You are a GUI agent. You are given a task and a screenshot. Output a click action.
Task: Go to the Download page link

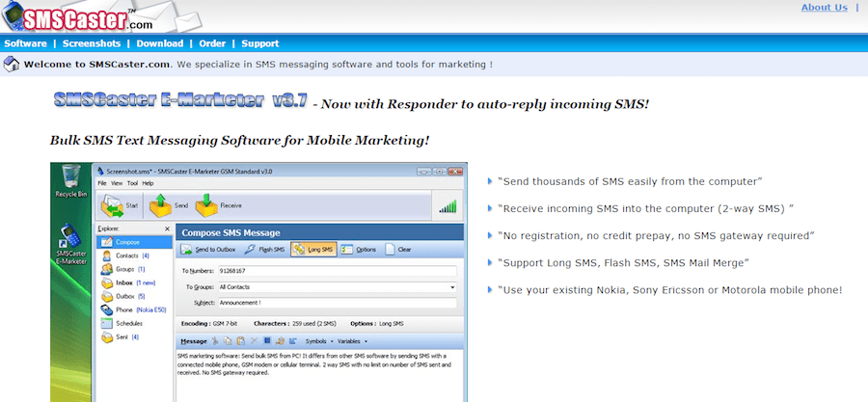click(159, 43)
